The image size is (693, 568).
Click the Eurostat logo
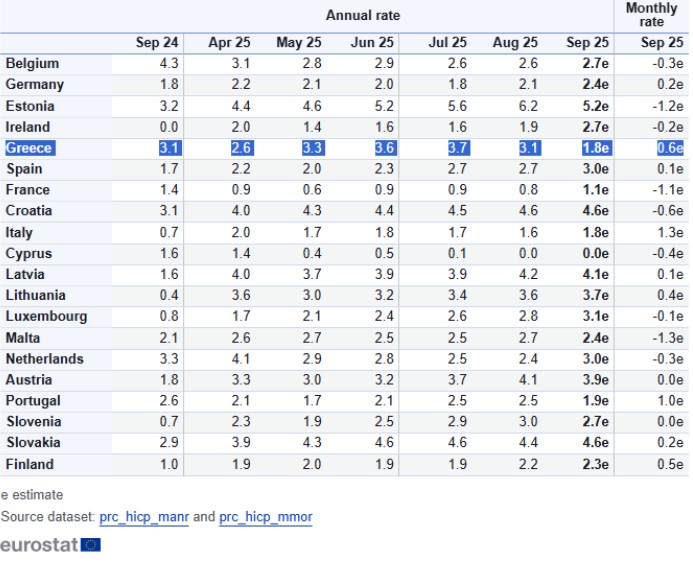50,545
